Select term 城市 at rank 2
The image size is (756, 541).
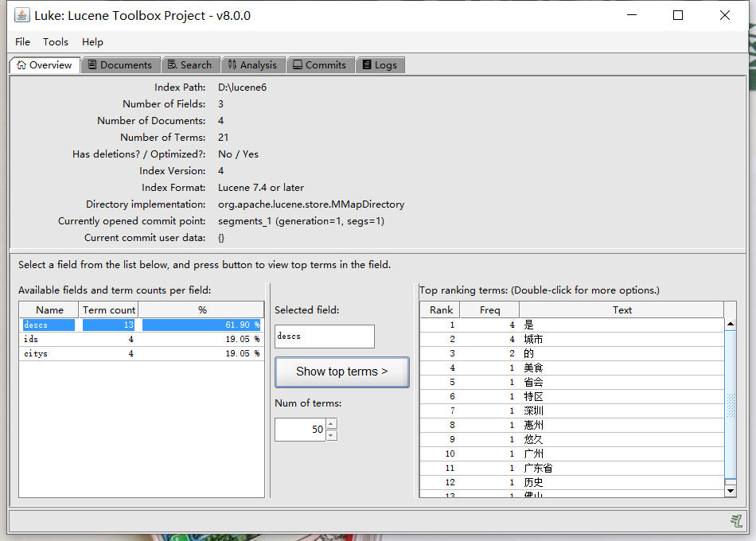572,339
